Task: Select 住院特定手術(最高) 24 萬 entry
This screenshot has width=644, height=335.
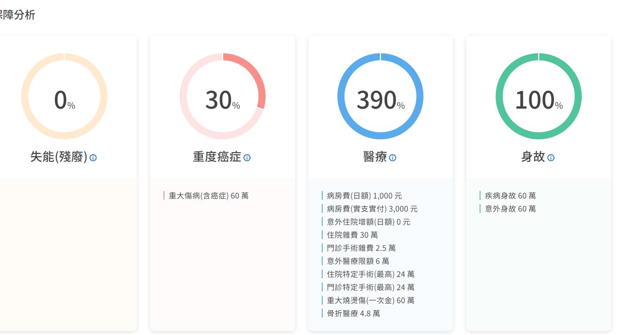Action: point(370,274)
